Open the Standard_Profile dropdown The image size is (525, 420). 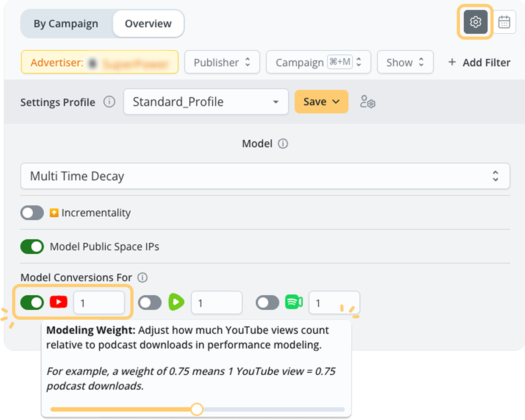206,102
